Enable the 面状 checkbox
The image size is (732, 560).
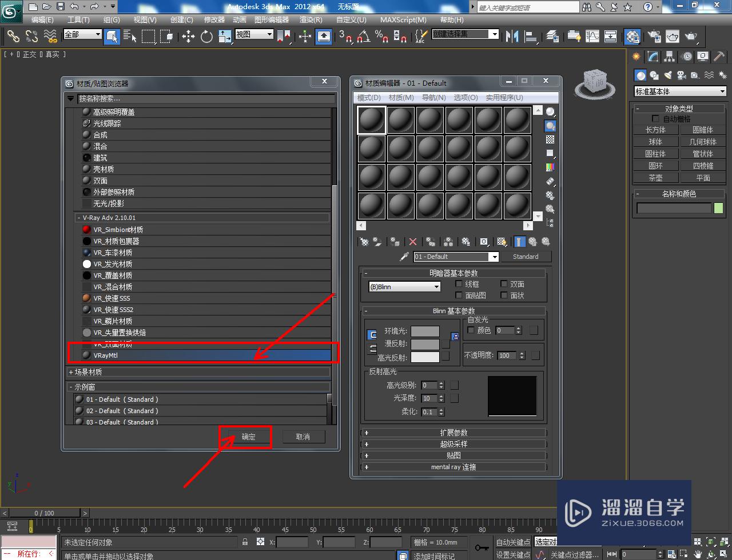(504, 295)
